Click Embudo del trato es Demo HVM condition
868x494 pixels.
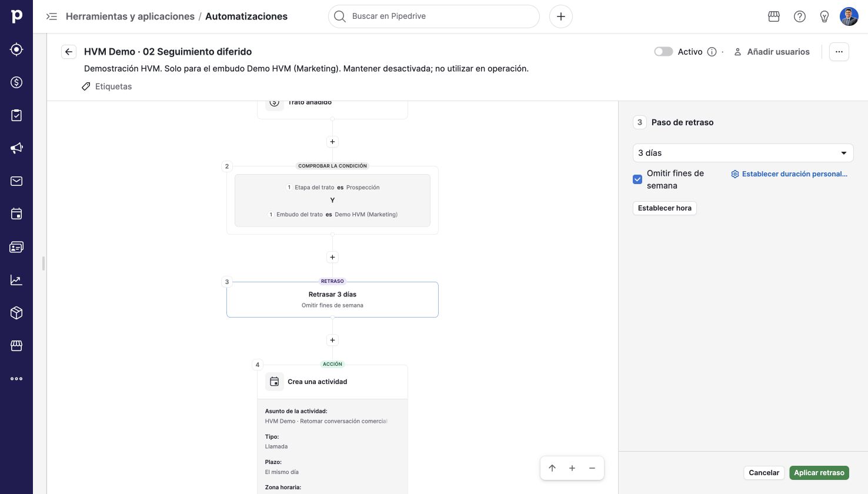(333, 215)
